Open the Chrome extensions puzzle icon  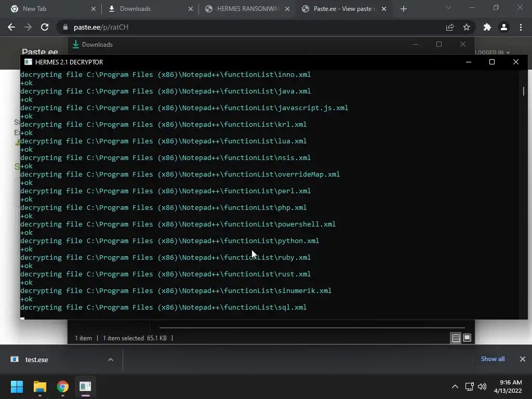point(487,27)
